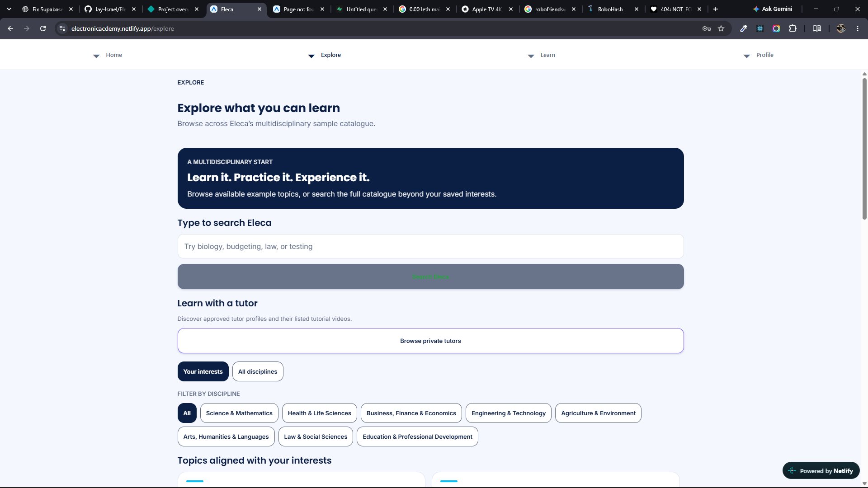Filter by Science & Mathematics

(239, 413)
